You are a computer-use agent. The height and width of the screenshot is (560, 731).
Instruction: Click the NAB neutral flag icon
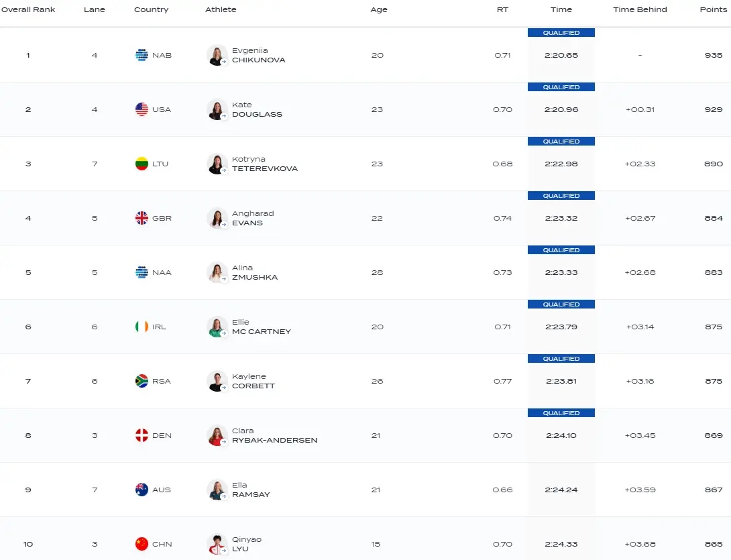(x=142, y=55)
